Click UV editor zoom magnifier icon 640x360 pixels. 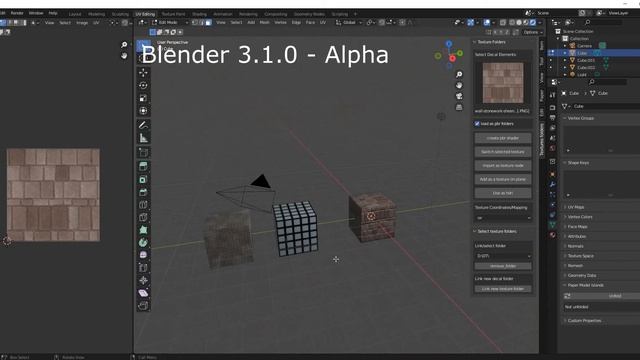point(124,44)
